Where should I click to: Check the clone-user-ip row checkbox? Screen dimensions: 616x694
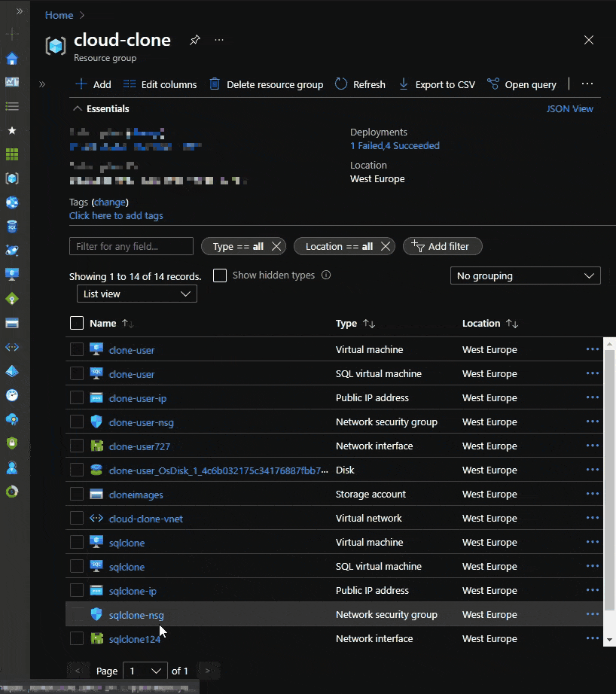point(77,397)
